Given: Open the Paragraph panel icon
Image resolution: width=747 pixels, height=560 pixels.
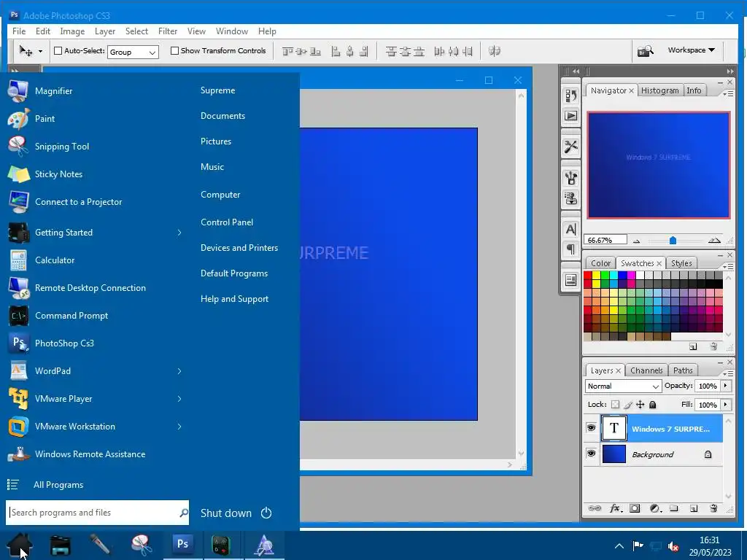Looking at the screenshot, I should [x=570, y=249].
